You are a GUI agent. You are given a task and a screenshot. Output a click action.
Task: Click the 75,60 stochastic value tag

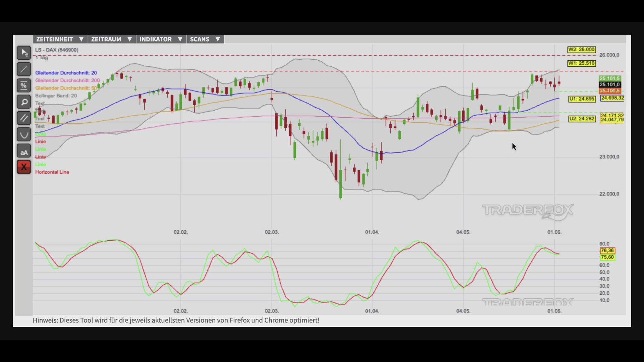click(607, 257)
